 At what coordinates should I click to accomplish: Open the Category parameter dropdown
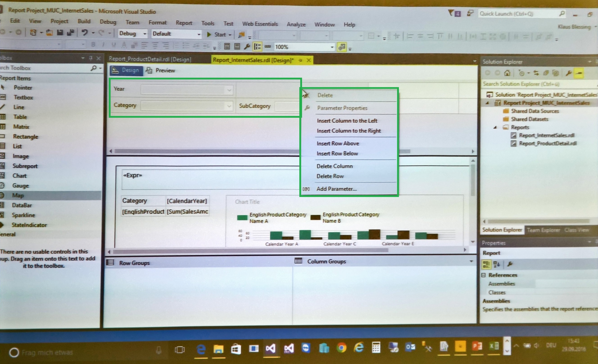[229, 106]
